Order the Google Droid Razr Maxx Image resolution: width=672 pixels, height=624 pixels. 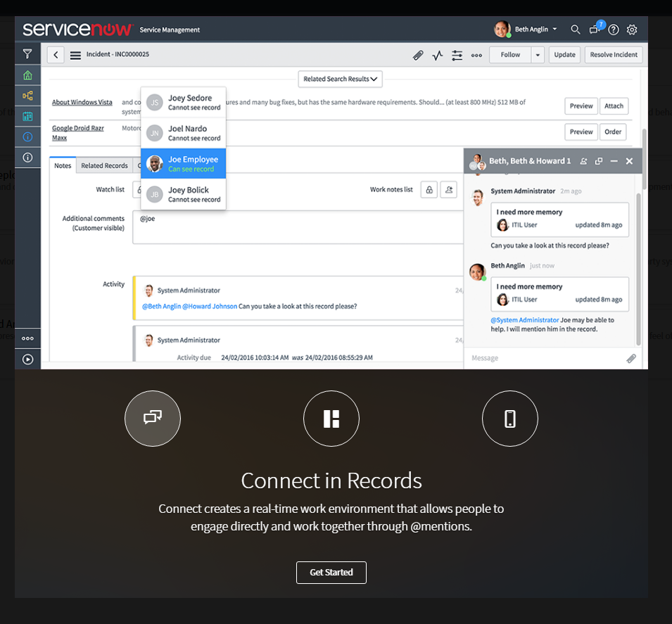click(613, 132)
